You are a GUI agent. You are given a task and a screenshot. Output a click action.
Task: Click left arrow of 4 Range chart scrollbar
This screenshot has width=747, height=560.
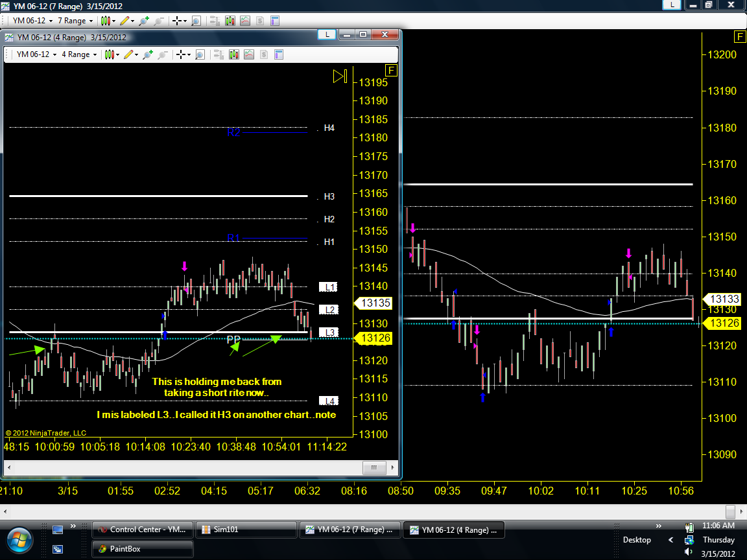(x=8, y=467)
